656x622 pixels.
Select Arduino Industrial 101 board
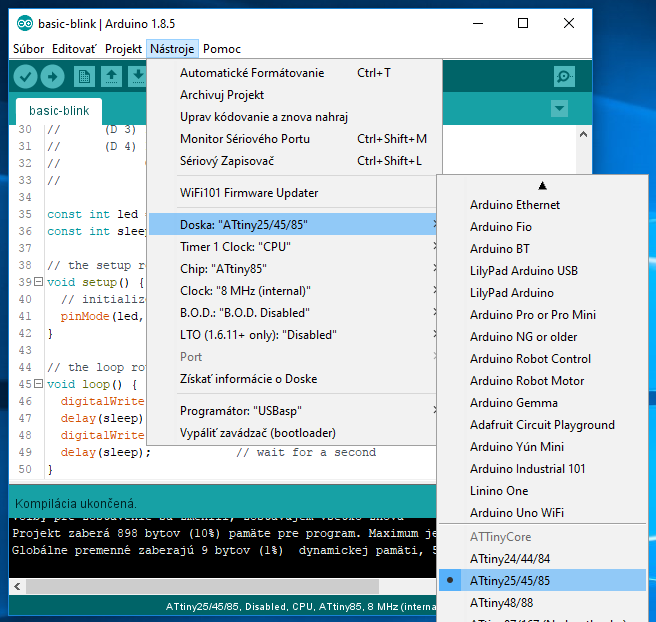[542, 469]
